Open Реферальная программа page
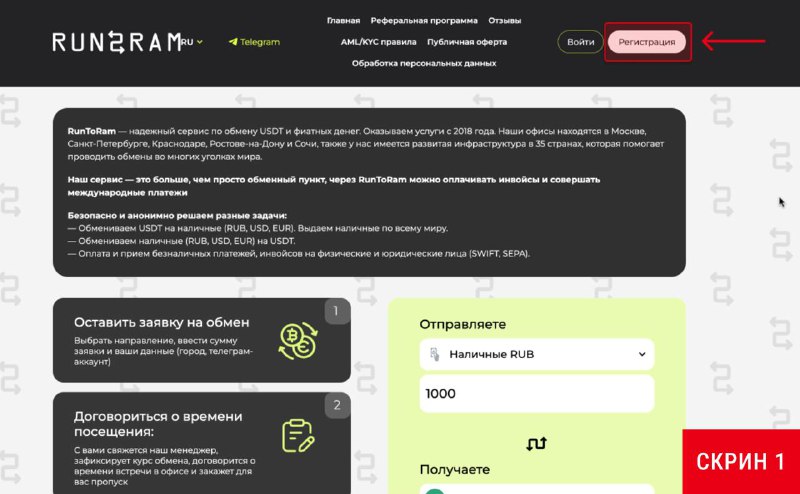Image resolution: width=800 pixels, height=494 pixels. [x=424, y=20]
